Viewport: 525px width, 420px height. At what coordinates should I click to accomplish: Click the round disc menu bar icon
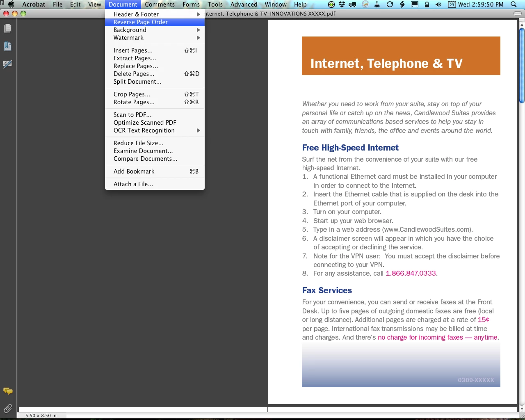click(365, 4)
